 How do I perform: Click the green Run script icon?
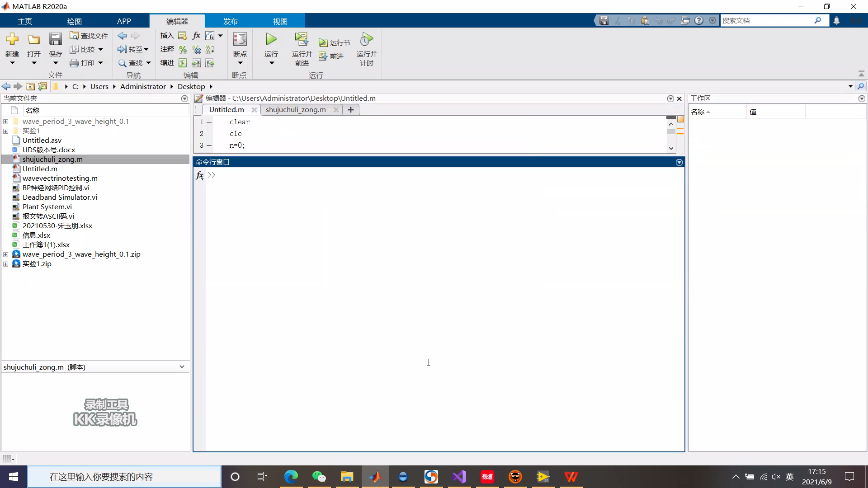(271, 40)
